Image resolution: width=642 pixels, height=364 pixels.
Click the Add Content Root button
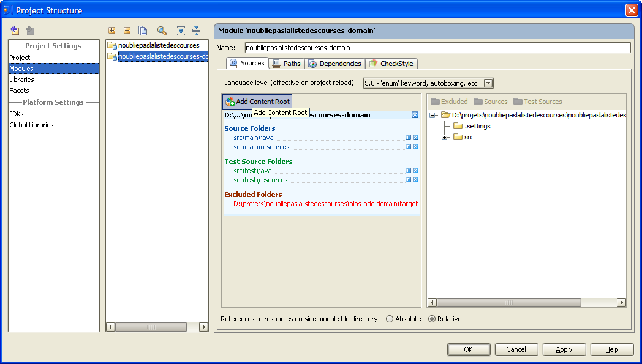257,102
